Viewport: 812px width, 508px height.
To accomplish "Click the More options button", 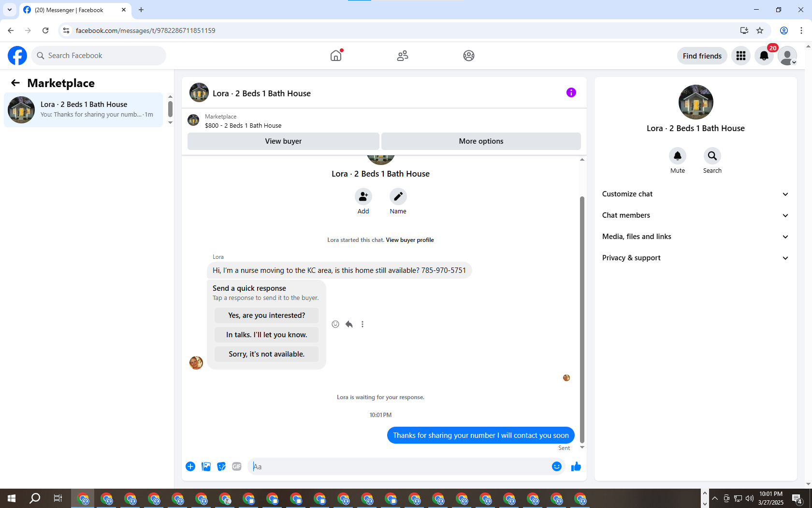I will coord(481,141).
